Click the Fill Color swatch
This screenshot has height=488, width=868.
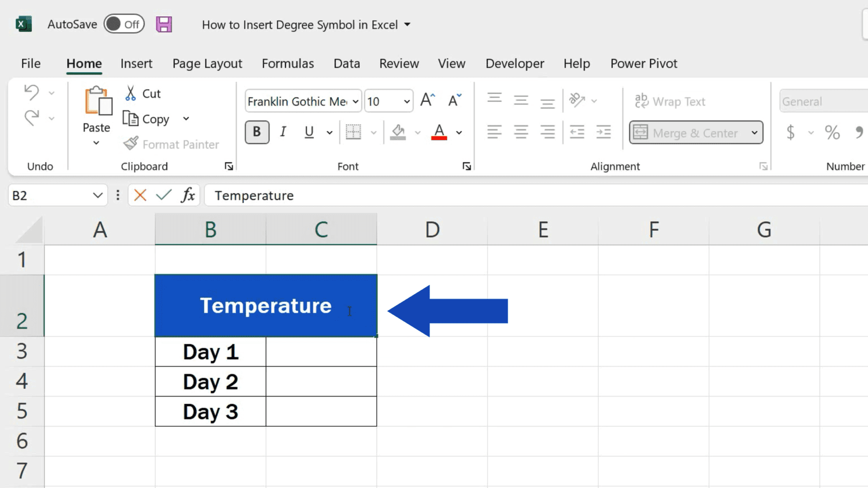[x=398, y=132]
